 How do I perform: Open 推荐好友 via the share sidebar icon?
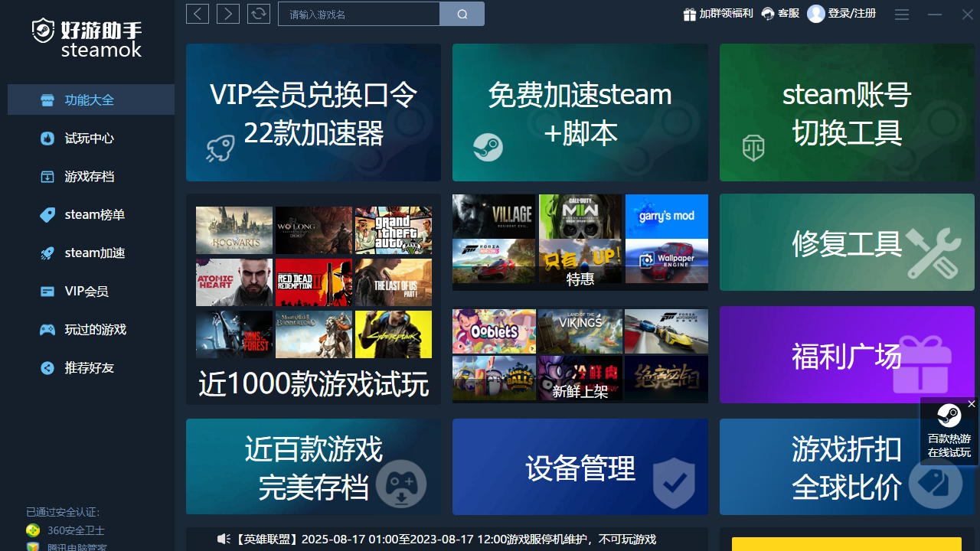(47, 367)
